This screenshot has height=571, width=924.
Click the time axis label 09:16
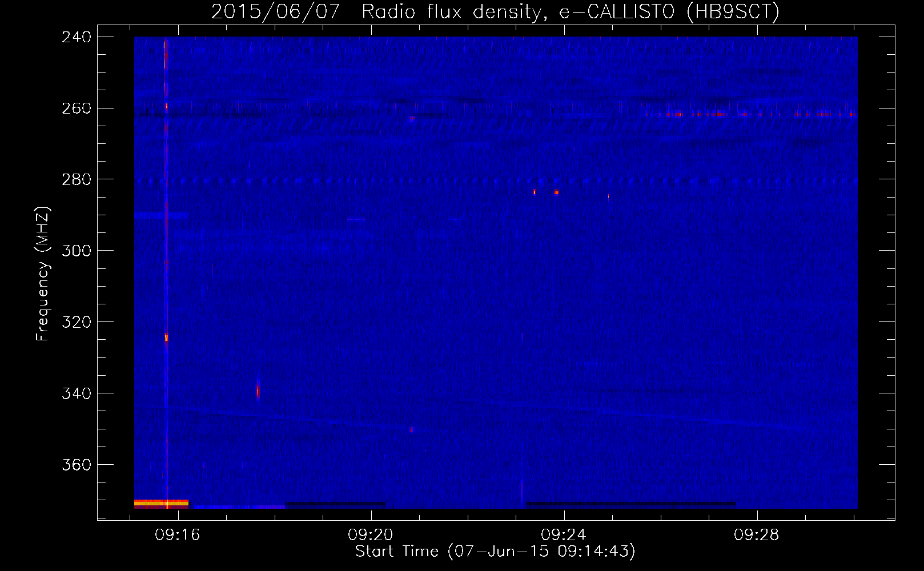[178, 535]
